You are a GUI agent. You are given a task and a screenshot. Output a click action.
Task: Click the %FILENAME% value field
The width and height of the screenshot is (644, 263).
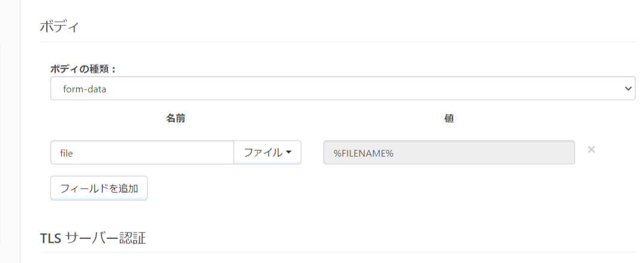pos(448,153)
